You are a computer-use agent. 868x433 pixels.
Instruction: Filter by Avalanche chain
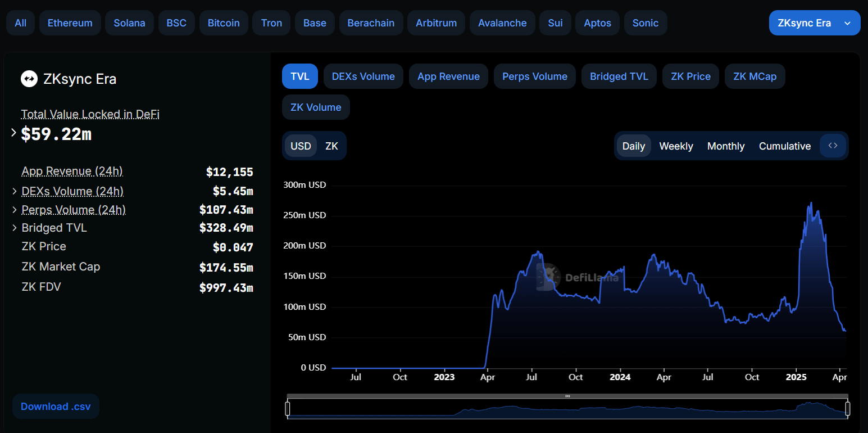point(502,23)
